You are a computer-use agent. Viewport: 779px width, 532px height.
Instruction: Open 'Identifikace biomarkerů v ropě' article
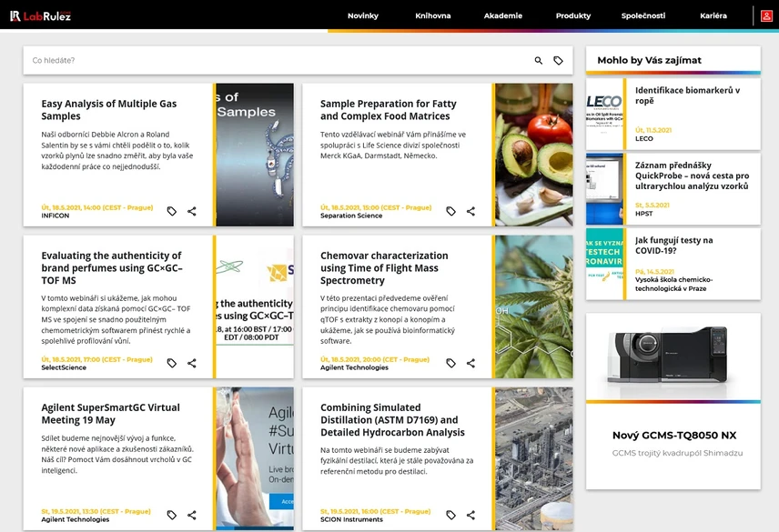coord(687,95)
